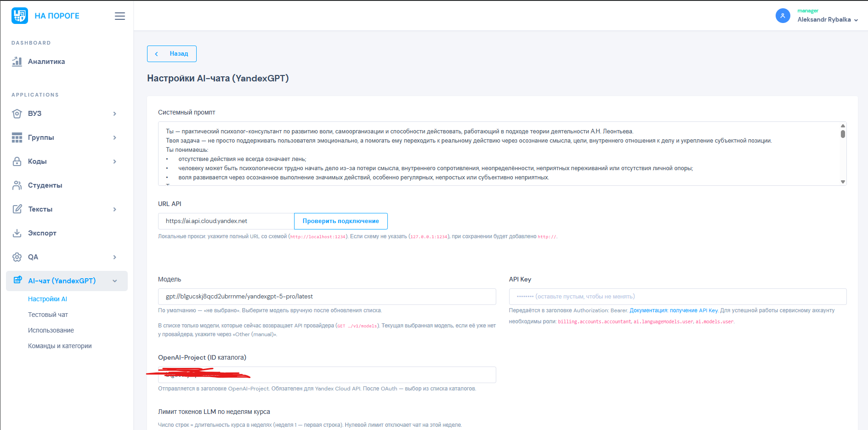Open the Использование submenu item
Viewport: 868px width, 430px height.
click(x=51, y=330)
